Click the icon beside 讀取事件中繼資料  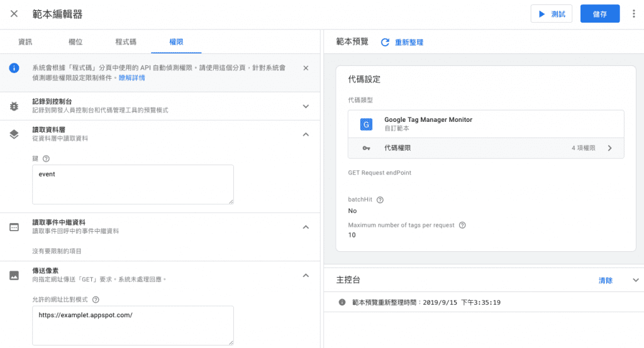point(14,227)
